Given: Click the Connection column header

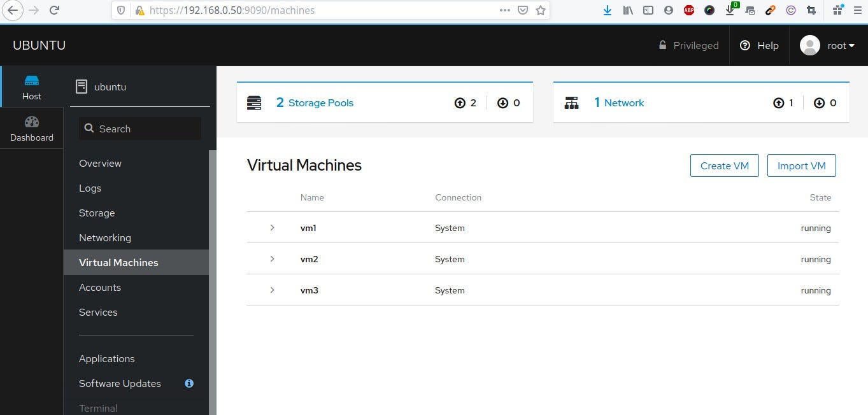Looking at the screenshot, I should 458,197.
